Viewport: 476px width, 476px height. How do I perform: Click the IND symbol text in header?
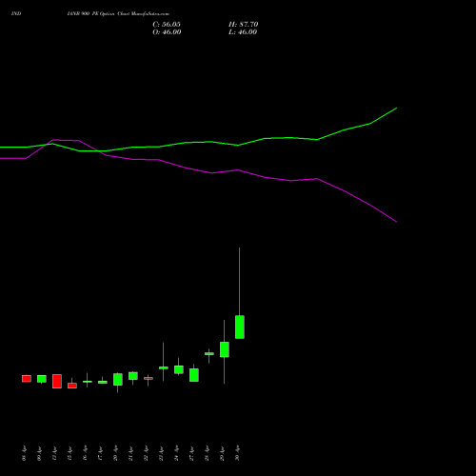pyautogui.click(x=16, y=14)
